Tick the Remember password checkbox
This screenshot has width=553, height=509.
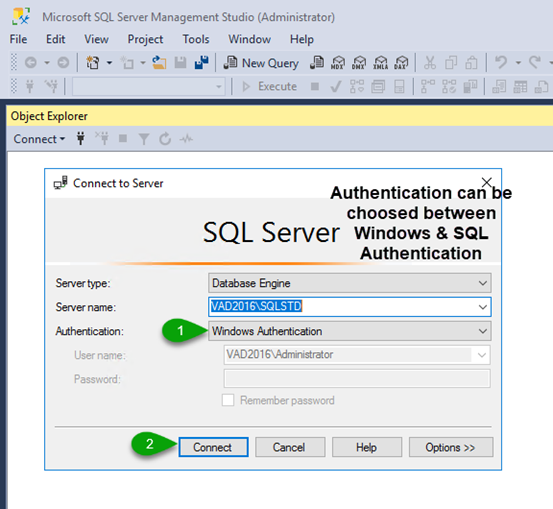click(228, 400)
